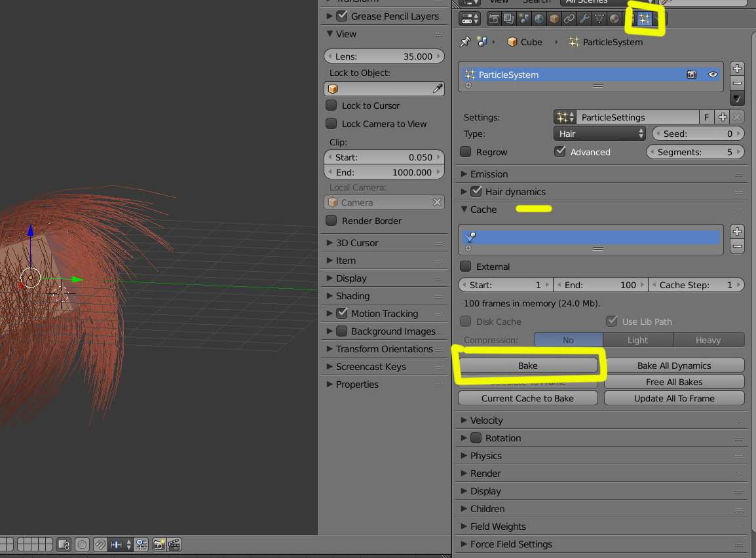The height and width of the screenshot is (558, 756).
Task: Open the Render properties camera tab
Action: [x=495, y=19]
